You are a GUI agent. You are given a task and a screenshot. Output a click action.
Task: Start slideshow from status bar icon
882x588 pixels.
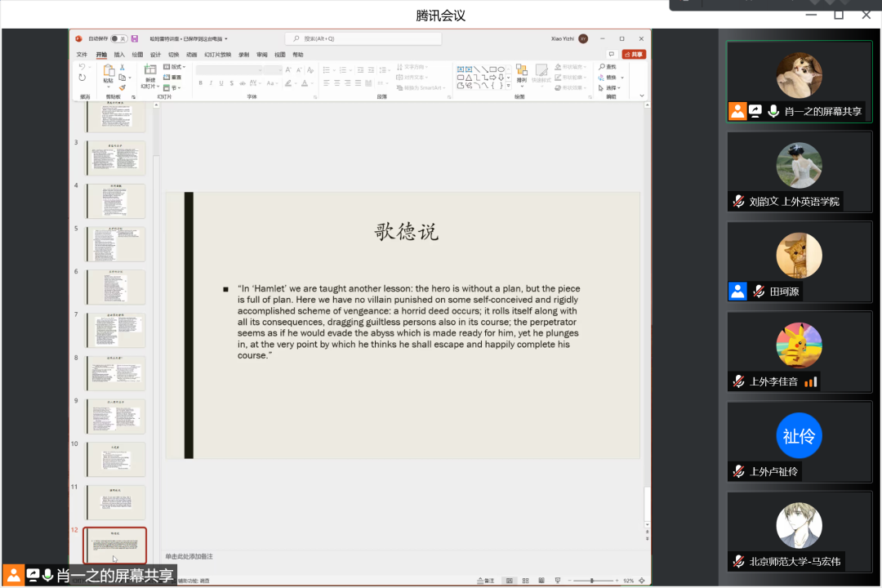click(555, 581)
